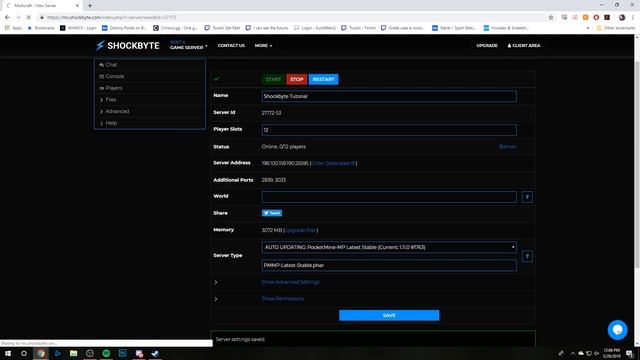Image resolution: width=640 pixels, height=360 pixels.
Task: Click the blue SAVE button
Action: [389, 316]
